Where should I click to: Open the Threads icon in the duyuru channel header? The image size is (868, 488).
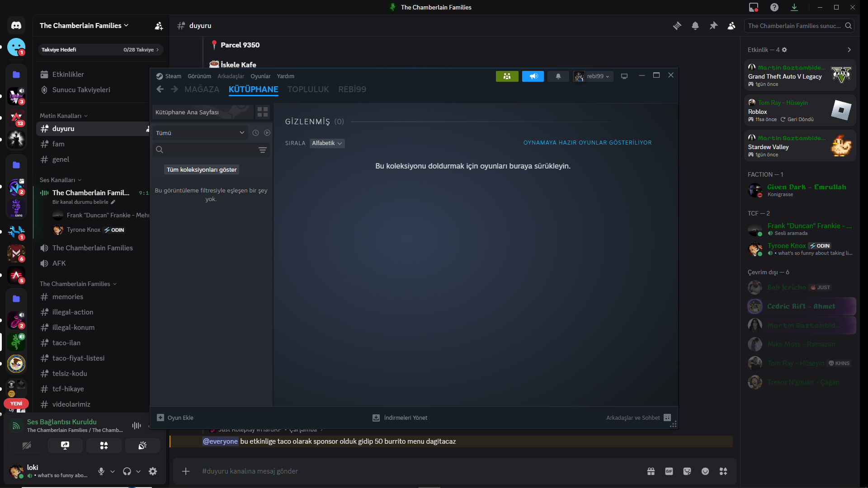pyautogui.click(x=677, y=26)
